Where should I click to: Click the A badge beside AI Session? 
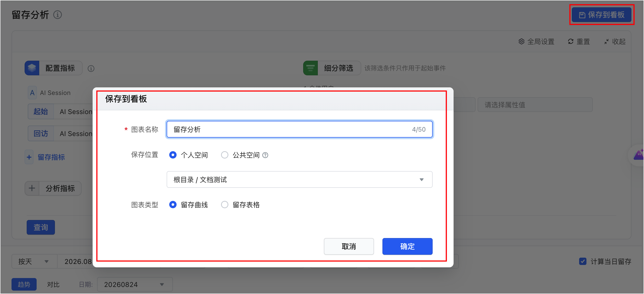32,93
